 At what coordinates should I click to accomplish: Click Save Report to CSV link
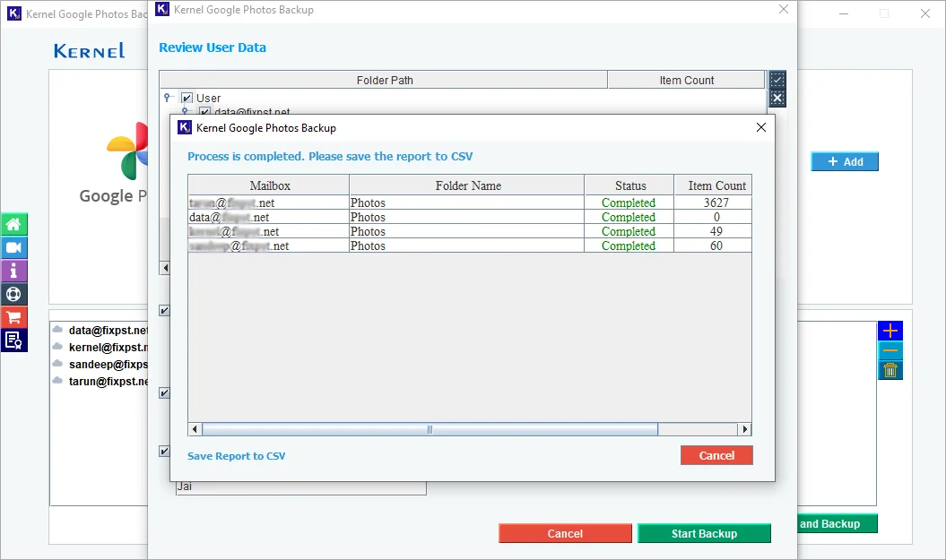(x=237, y=456)
